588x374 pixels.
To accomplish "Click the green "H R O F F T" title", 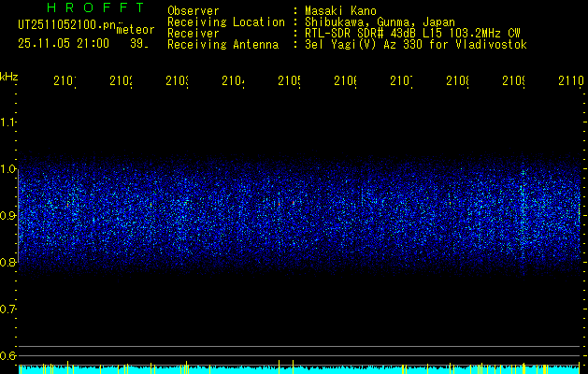I will coord(95,7).
